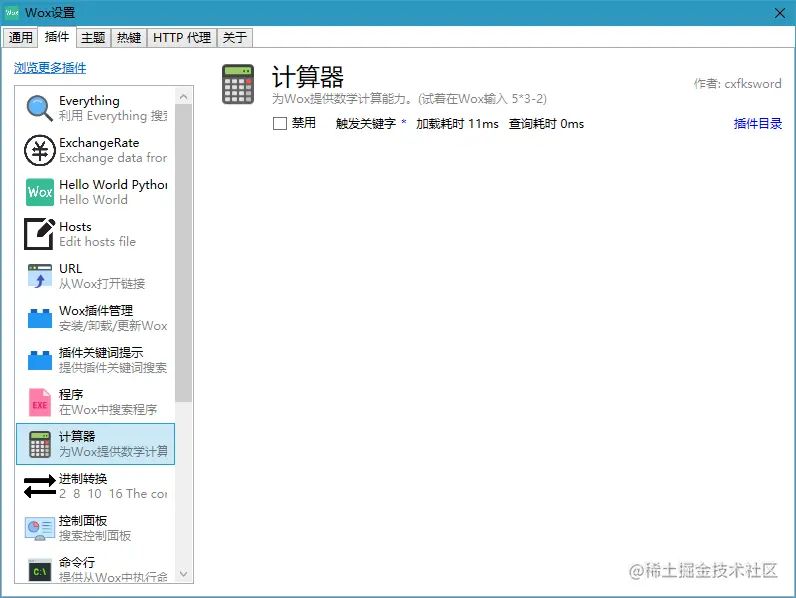796x598 pixels.
Task: Click the 加载耗时 11ms text
Action: pyautogui.click(x=457, y=124)
